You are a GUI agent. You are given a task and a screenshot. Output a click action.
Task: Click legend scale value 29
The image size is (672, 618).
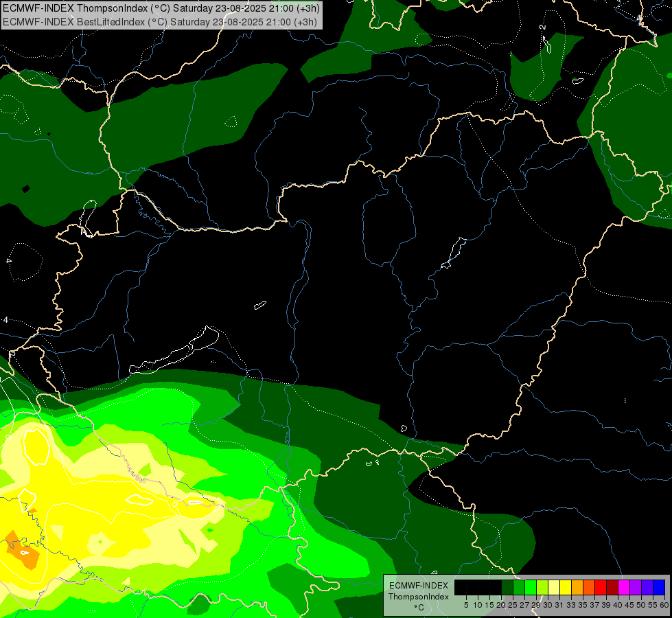[x=536, y=605]
